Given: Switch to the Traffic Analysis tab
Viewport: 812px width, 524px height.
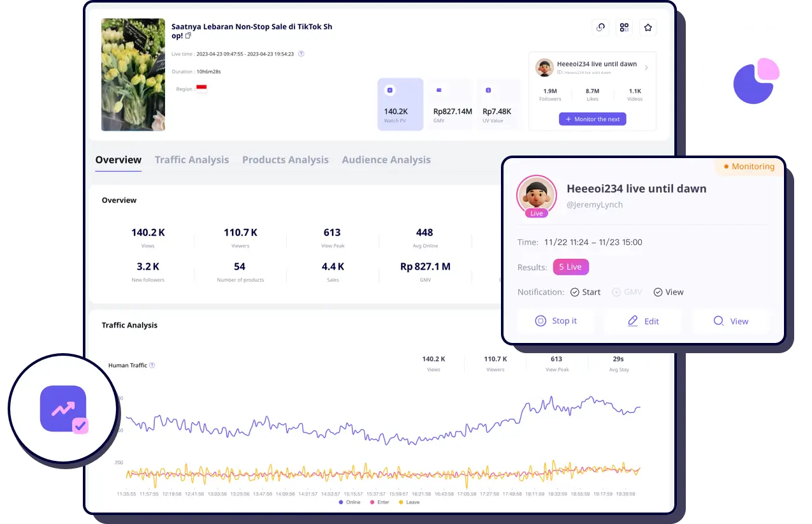Looking at the screenshot, I should pyautogui.click(x=192, y=159).
